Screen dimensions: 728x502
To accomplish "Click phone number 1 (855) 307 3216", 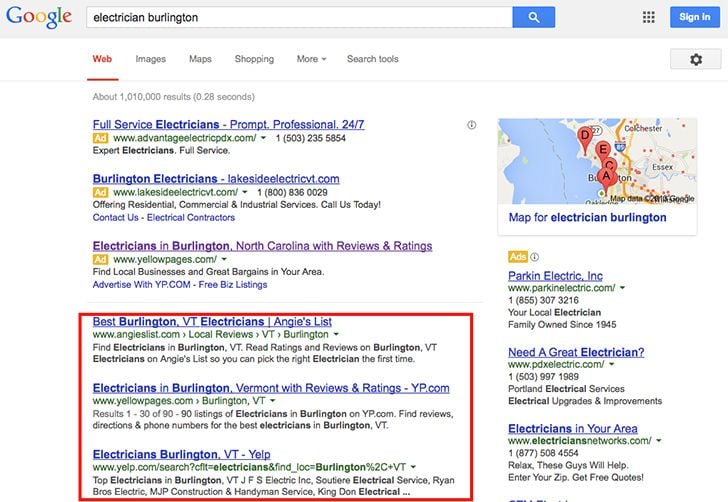I will [x=543, y=300].
